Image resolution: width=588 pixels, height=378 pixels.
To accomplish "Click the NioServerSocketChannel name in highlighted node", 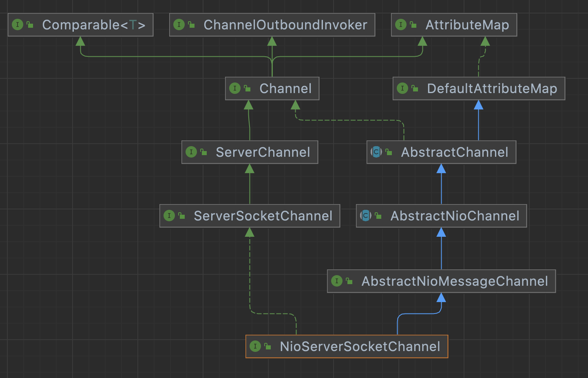I will [x=360, y=347].
